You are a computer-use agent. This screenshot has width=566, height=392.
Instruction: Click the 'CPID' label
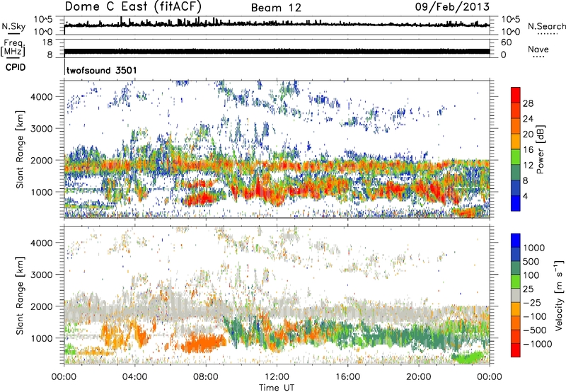point(16,67)
